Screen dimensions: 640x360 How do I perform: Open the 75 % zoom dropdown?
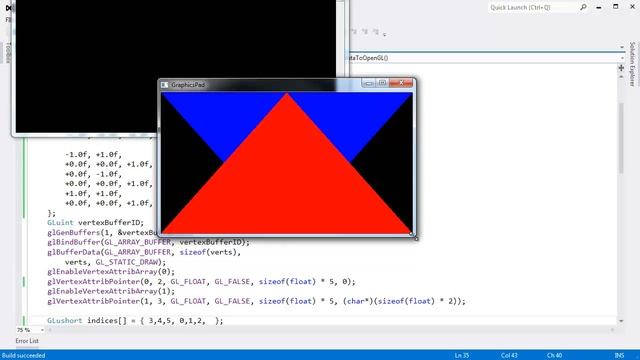tap(42, 330)
